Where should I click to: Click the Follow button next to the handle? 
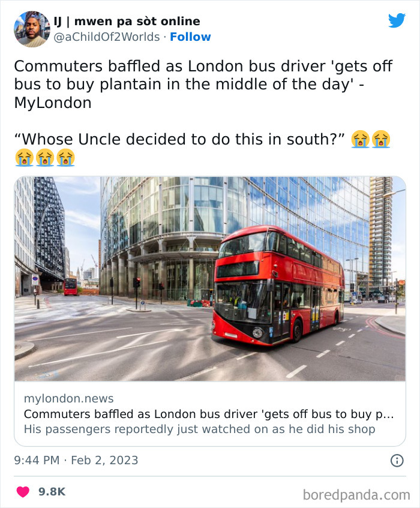(191, 37)
